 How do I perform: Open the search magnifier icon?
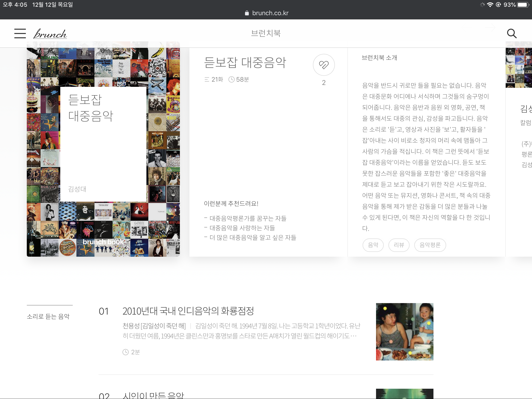[x=511, y=33]
